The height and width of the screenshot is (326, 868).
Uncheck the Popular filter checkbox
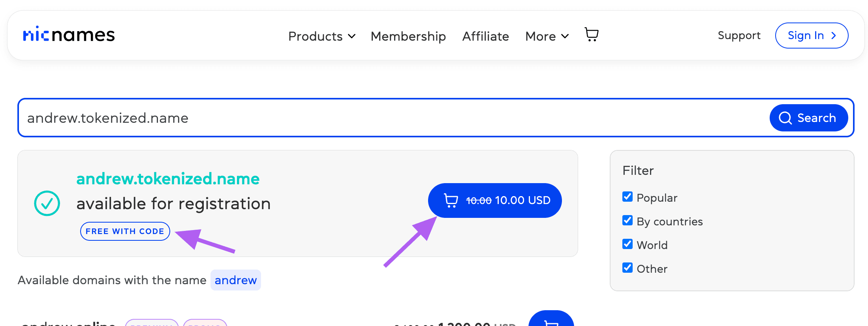(628, 197)
